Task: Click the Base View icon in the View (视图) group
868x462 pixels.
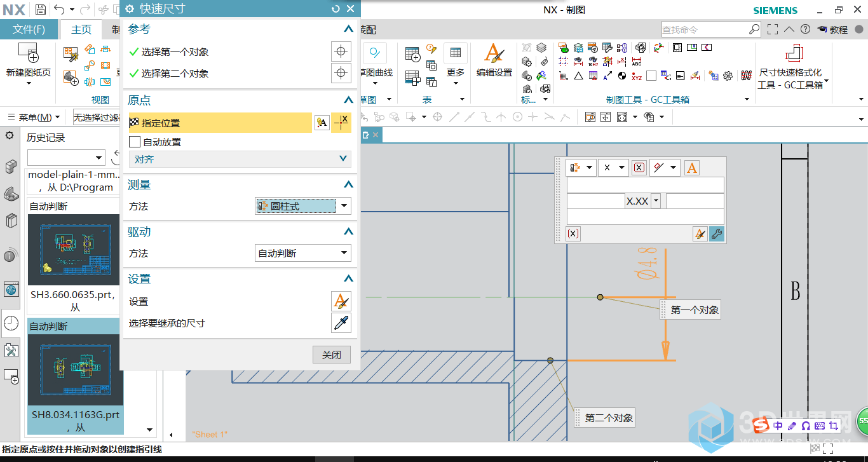Action: [71, 78]
